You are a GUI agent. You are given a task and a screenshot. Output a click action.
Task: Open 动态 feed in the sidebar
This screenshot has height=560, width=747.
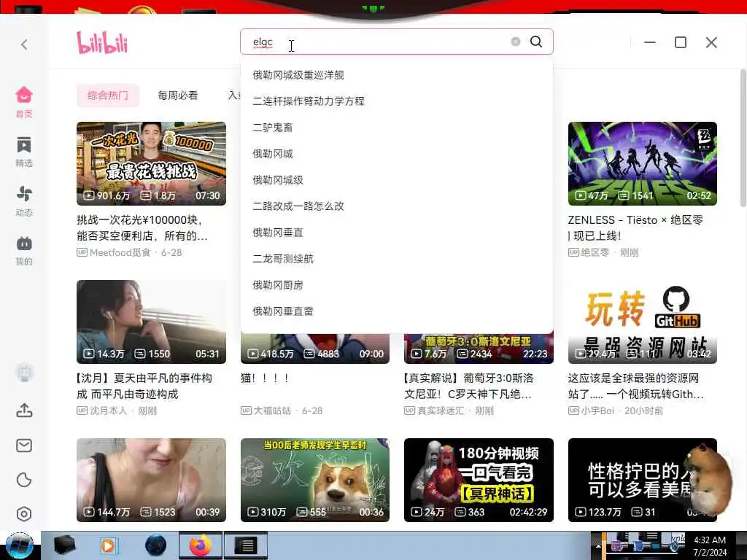(24, 201)
